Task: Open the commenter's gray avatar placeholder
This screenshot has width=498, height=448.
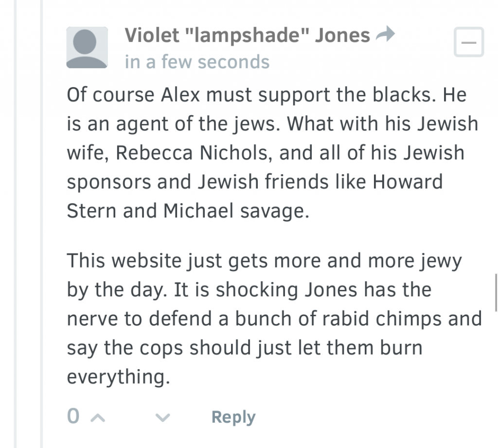Action: click(x=87, y=48)
